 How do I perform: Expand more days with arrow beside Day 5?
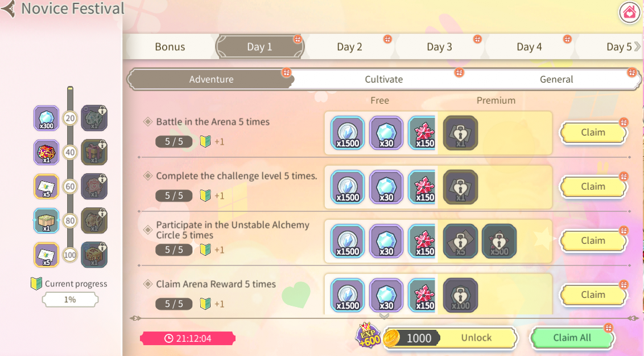(x=637, y=47)
